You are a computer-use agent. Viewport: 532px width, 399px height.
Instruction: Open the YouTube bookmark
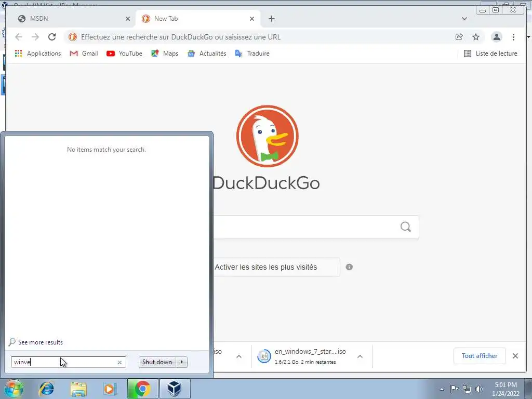[x=124, y=54]
